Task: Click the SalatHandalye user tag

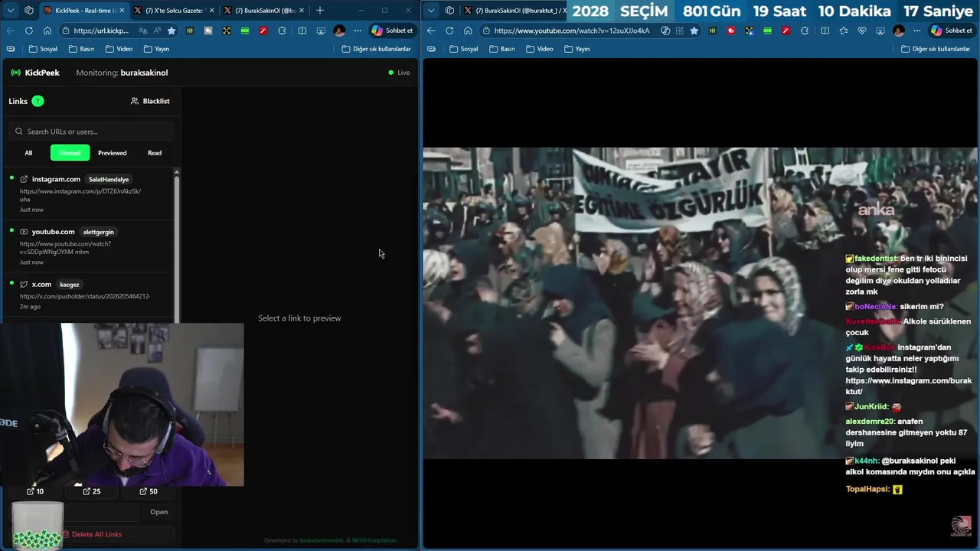Action: (x=109, y=179)
